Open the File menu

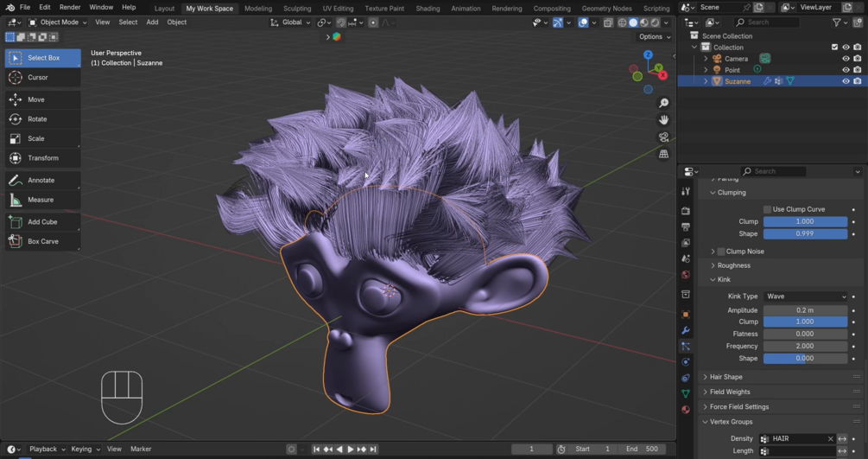point(25,7)
